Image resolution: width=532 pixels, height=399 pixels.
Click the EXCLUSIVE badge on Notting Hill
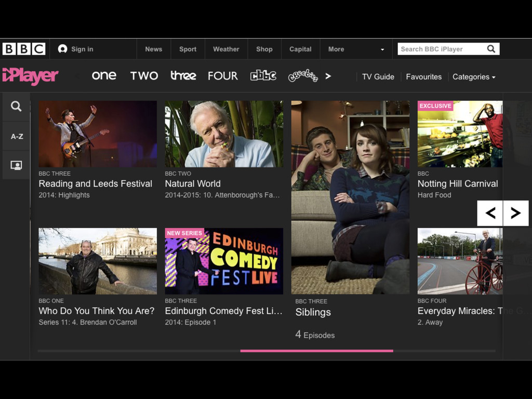click(x=435, y=106)
